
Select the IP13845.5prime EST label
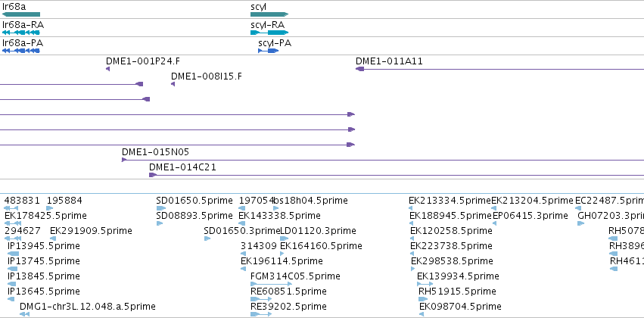tap(44, 276)
